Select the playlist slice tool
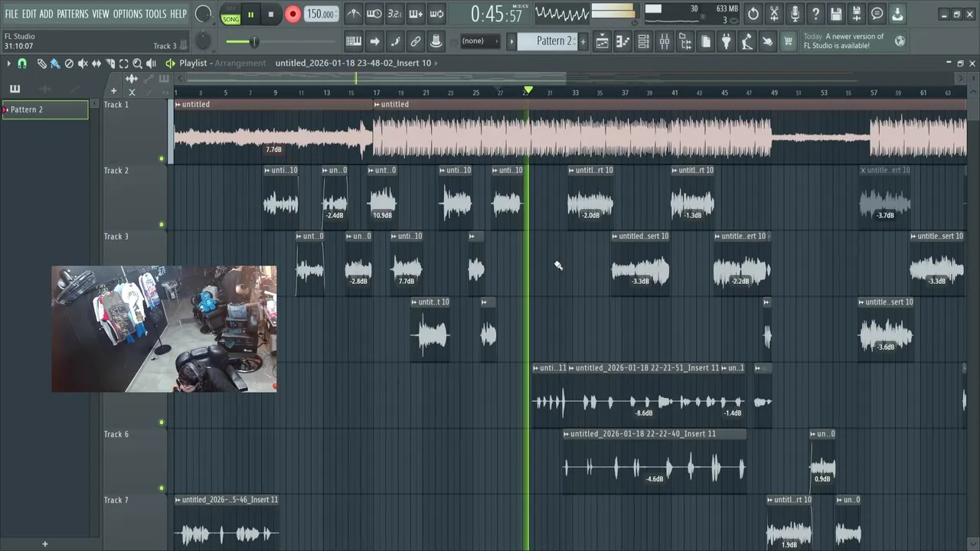980x551 pixels. 110,64
